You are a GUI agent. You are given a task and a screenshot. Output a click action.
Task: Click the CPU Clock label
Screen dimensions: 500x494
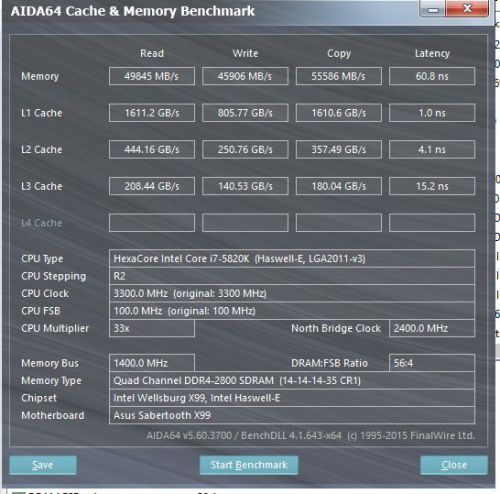click(x=45, y=294)
